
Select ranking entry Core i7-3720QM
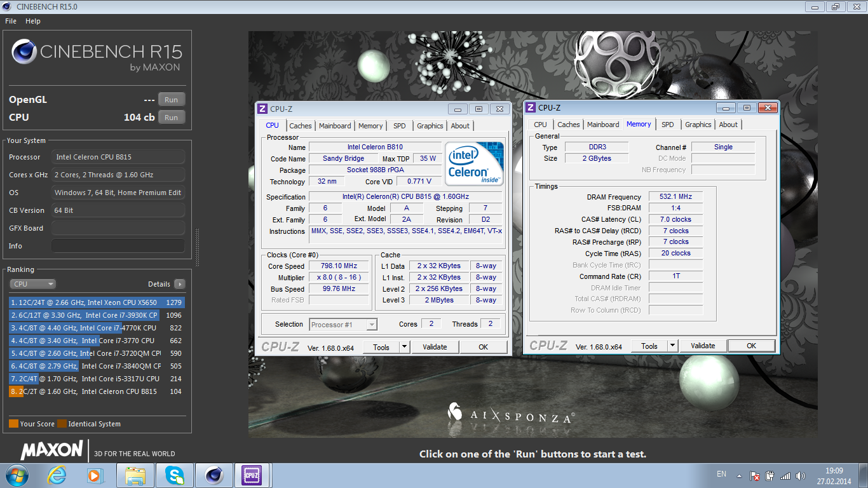click(x=96, y=353)
